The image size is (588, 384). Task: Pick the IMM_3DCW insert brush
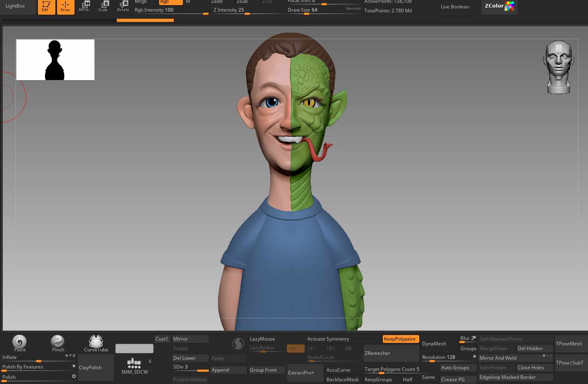[x=134, y=366]
